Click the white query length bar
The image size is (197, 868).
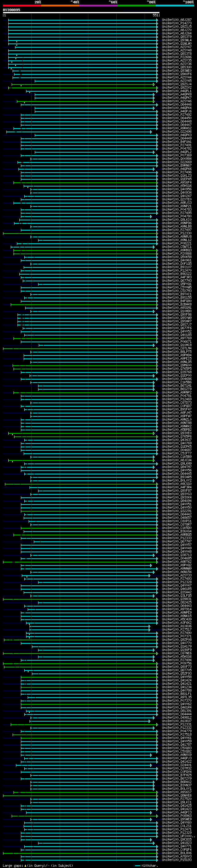pyautogui.click(x=81, y=12)
